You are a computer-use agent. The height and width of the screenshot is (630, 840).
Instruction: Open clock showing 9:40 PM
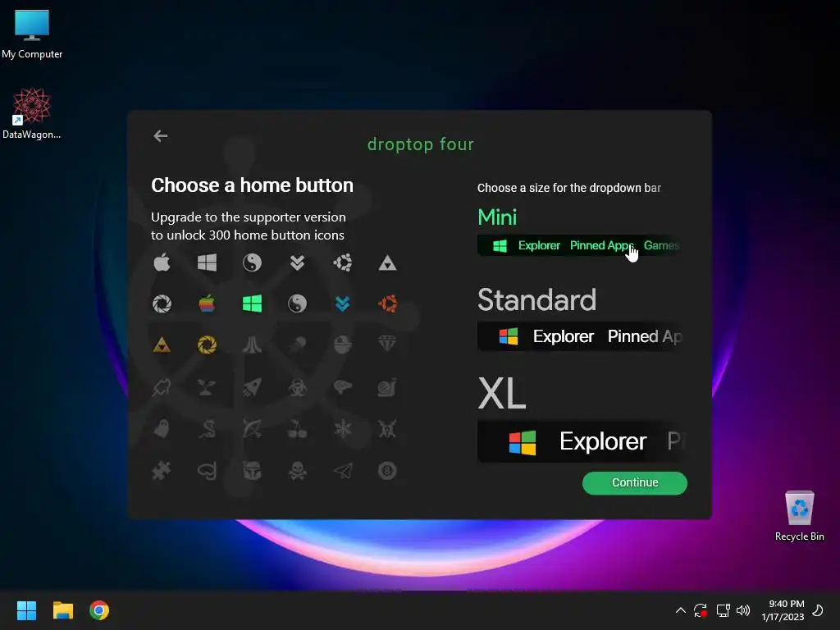[783, 610]
